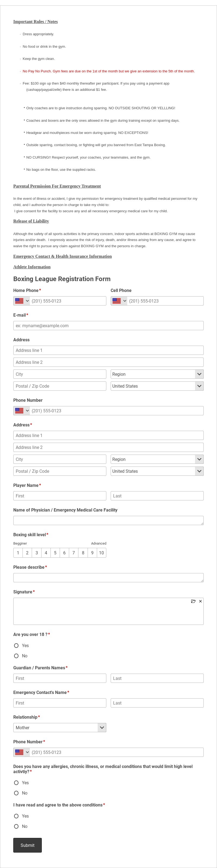Select boxing skill level 3
The image size is (217, 868).
(37, 553)
